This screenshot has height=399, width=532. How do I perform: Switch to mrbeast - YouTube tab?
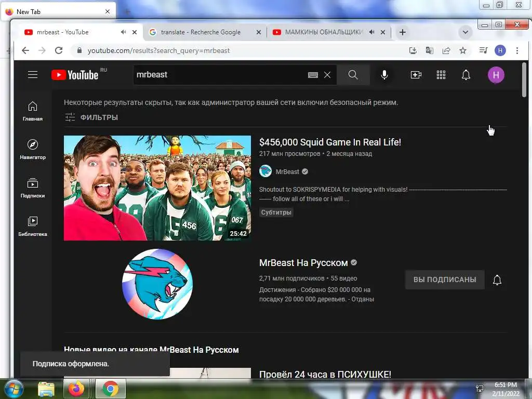tap(79, 32)
